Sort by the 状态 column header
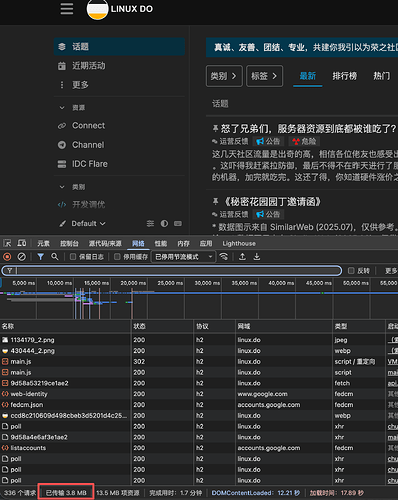Viewport: 398px width, 500px height. pos(163,326)
